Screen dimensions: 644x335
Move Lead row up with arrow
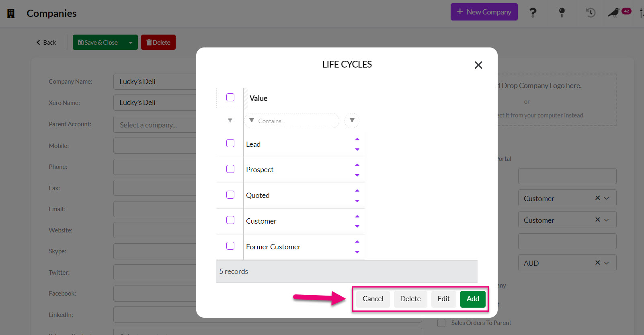click(357, 139)
